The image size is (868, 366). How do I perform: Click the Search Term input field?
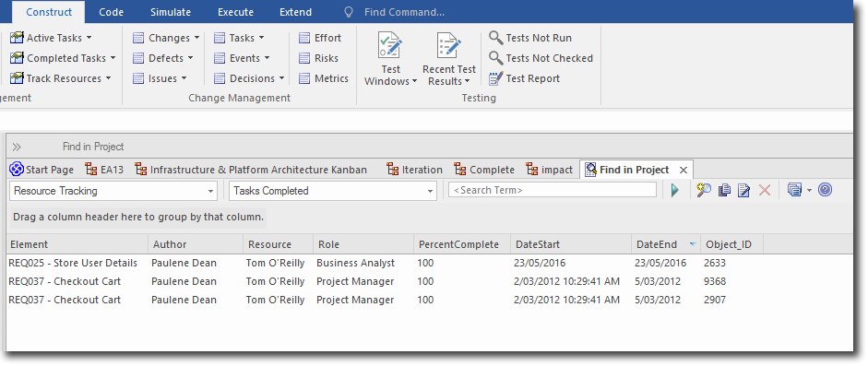552,190
